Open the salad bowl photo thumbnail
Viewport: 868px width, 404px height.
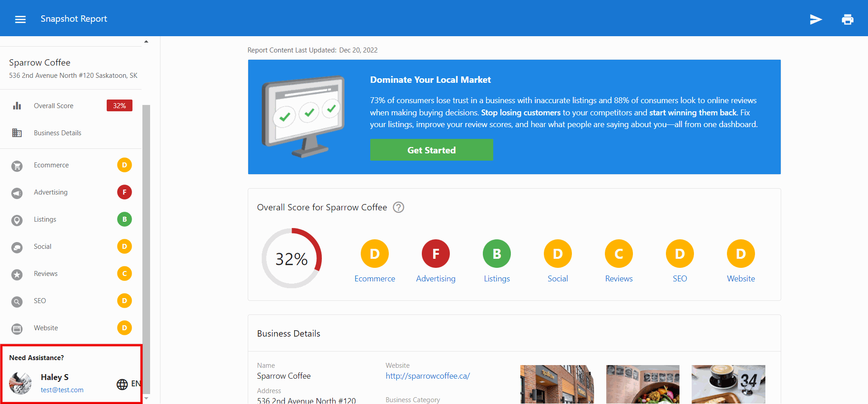coord(643,384)
